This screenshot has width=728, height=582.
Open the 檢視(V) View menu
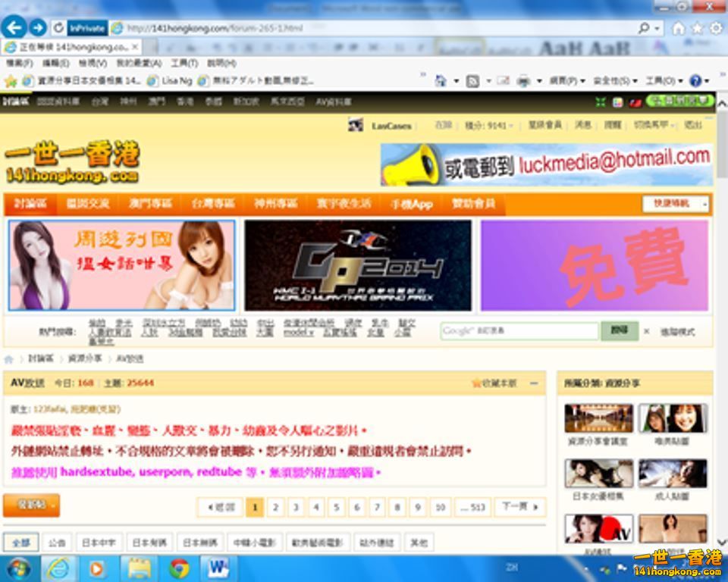point(93,63)
